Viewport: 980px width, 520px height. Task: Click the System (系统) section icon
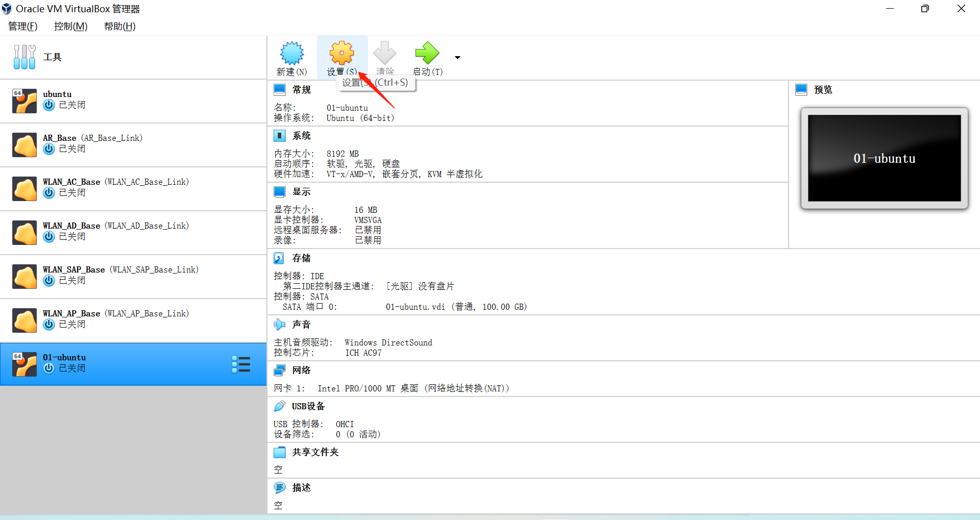pos(280,136)
